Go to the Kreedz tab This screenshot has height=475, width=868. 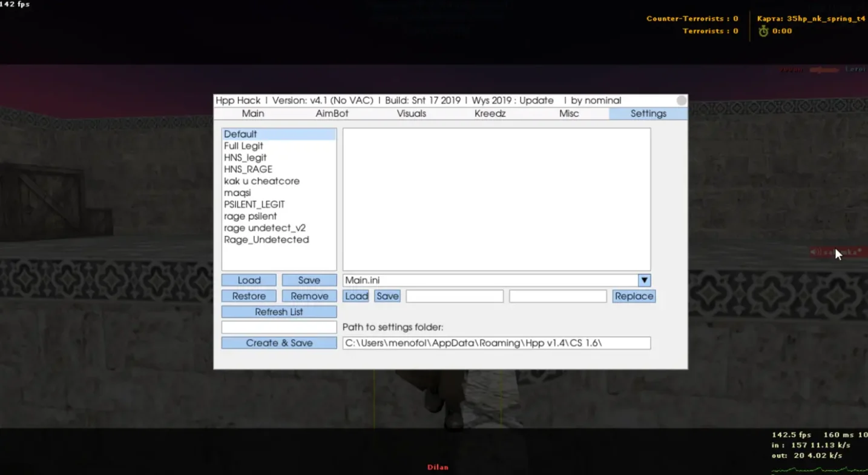[x=490, y=113]
